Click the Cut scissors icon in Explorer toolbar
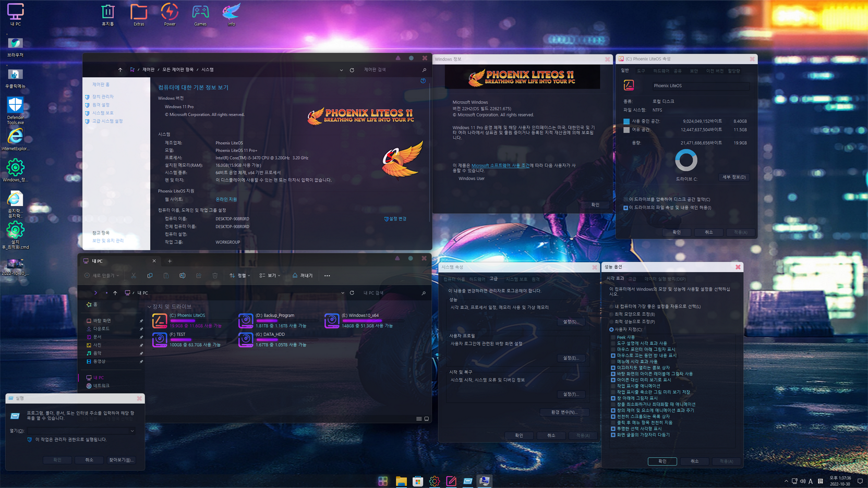 [134, 275]
